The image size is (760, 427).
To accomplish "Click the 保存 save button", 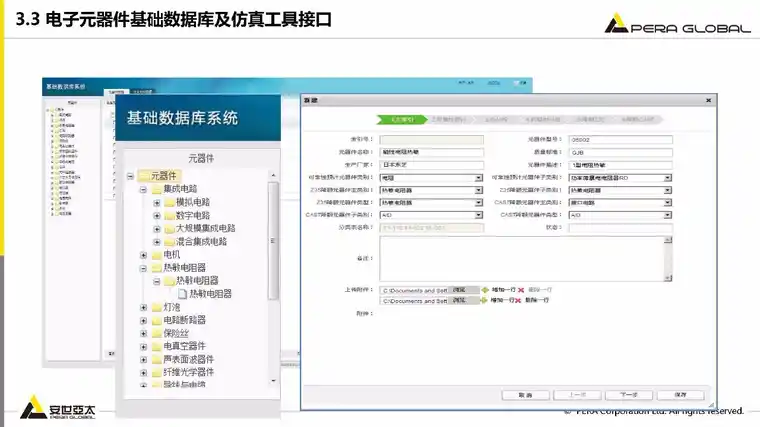I will (x=679, y=395).
